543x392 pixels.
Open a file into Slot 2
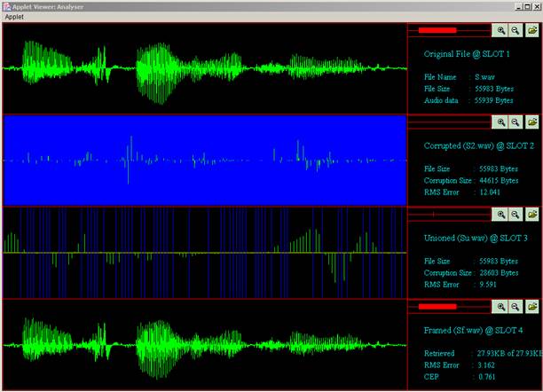tap(532, 122)
